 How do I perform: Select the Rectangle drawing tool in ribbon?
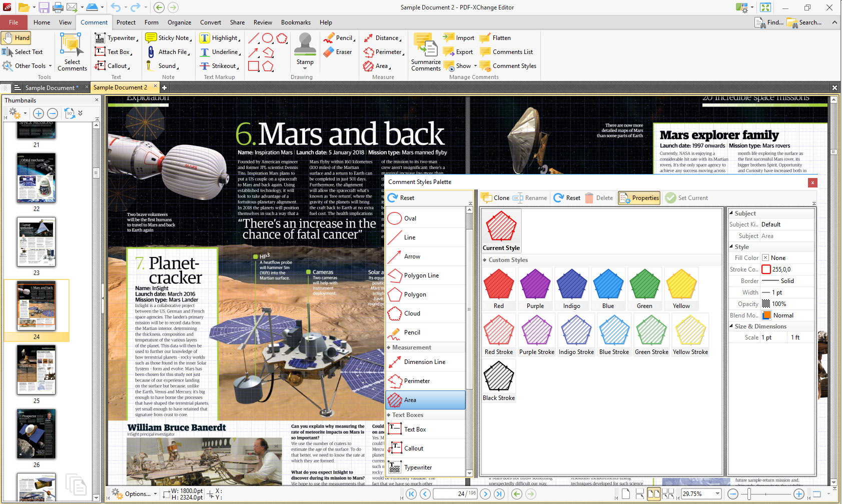[x=254, y=66]
